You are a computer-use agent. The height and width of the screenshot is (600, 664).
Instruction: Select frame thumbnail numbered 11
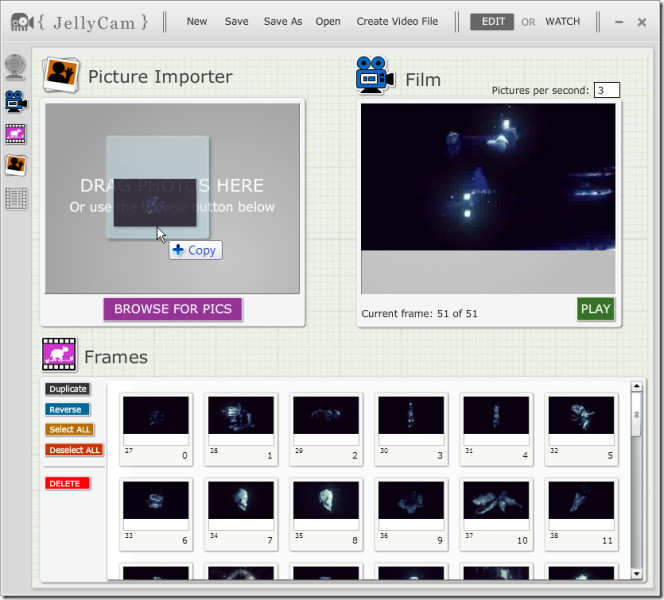581,514
